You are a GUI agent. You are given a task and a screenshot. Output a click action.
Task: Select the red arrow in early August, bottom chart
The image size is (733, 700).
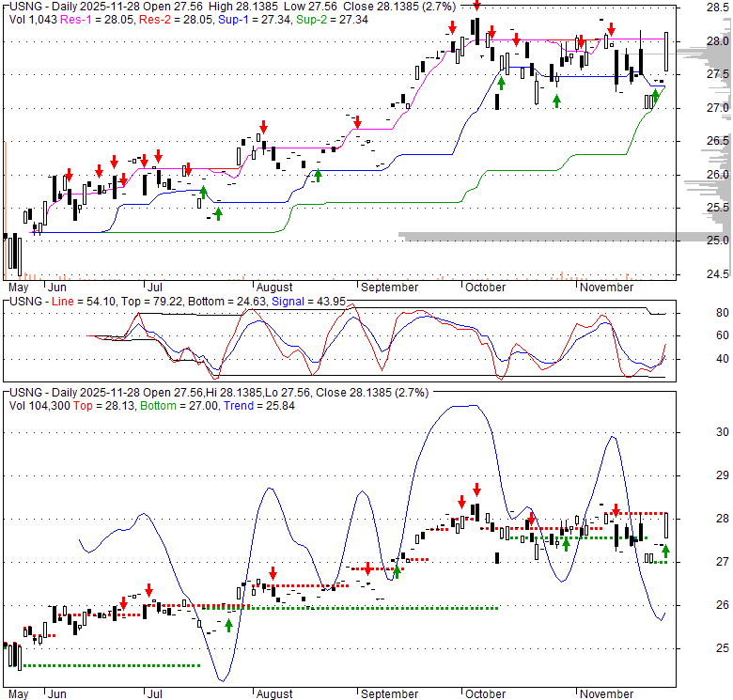point(273,572)
